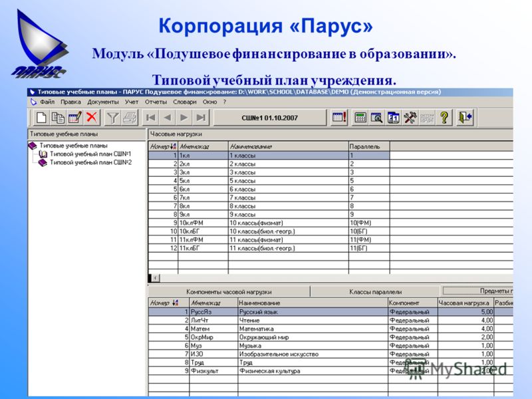Sort upper table by Наименование column header
This screenshot has width=532, height=399.
tap(289, 146)
